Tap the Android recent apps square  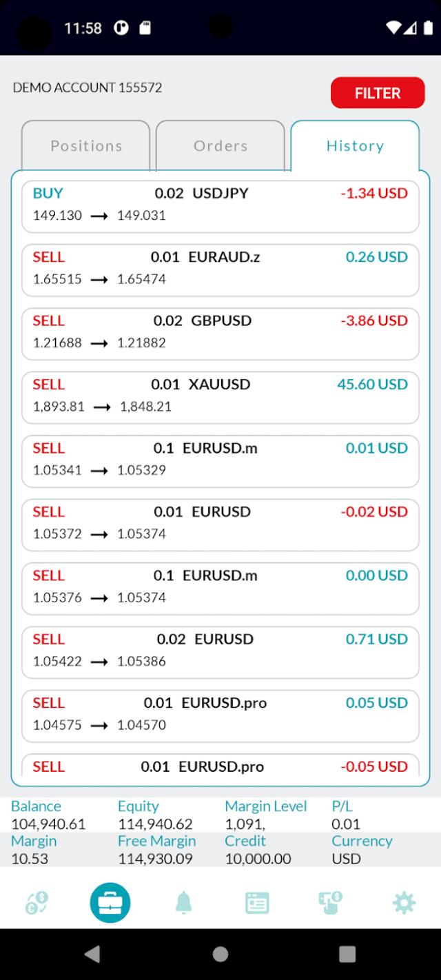pos(348,954)
